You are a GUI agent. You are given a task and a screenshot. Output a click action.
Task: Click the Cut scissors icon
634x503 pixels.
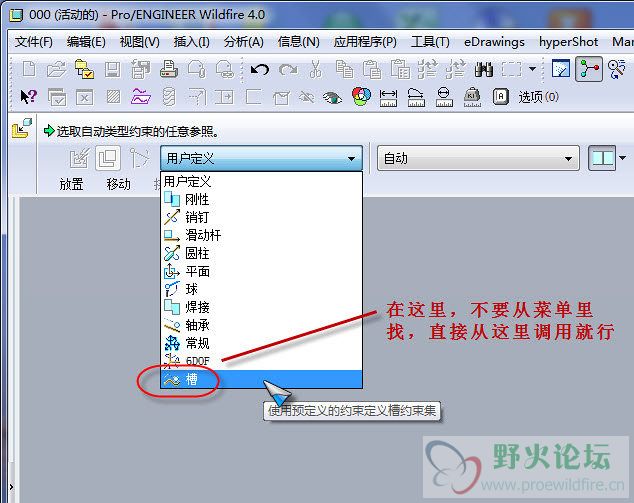(x=315, y=69)
